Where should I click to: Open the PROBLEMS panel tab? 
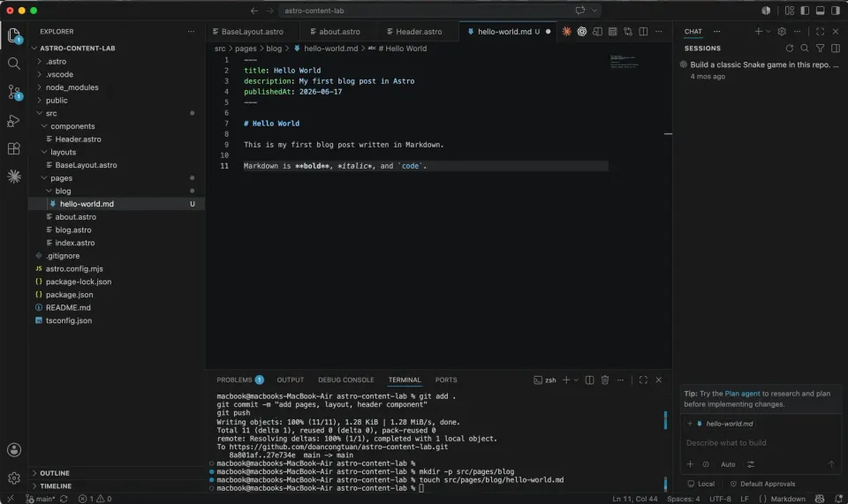tap(239, 380)
